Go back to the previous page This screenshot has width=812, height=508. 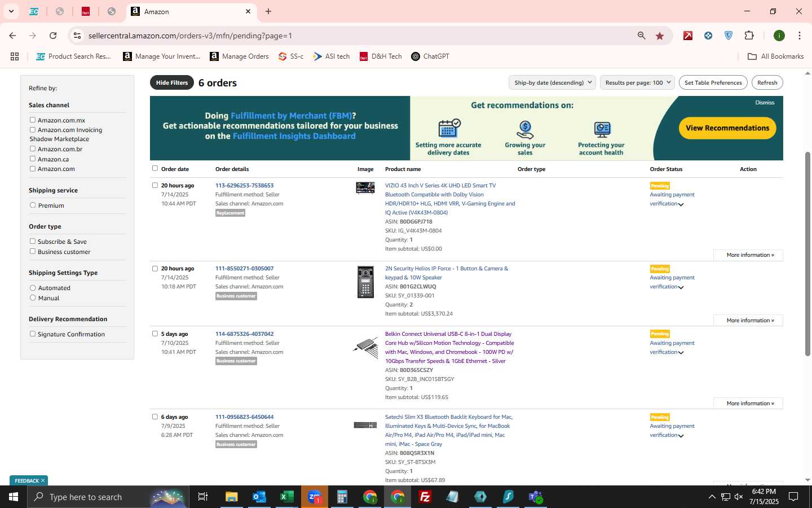(12, 36)
